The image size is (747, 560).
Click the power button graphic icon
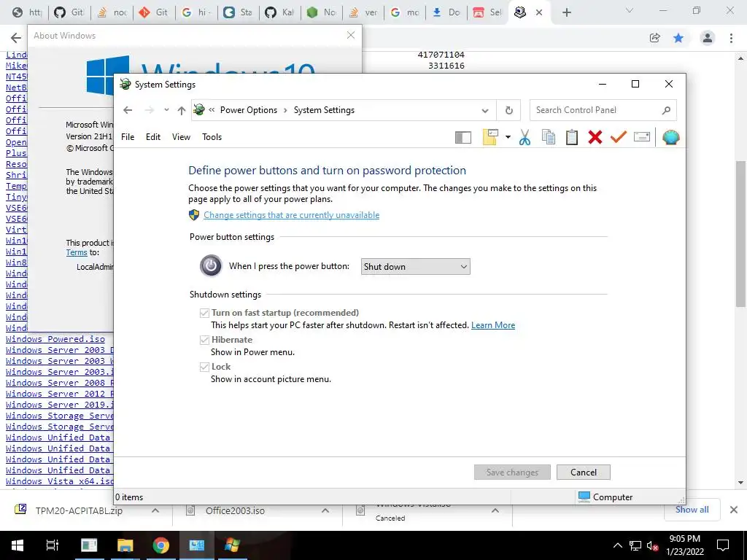tap(211, 265)
